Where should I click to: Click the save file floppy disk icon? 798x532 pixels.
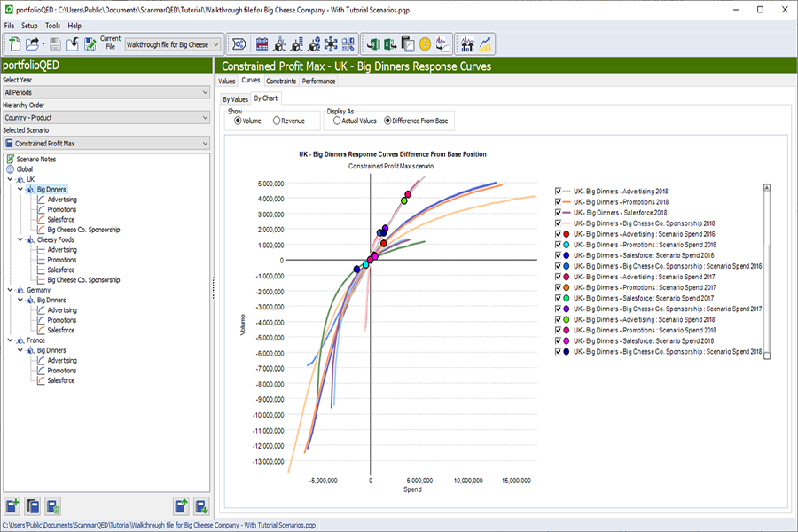56,43
